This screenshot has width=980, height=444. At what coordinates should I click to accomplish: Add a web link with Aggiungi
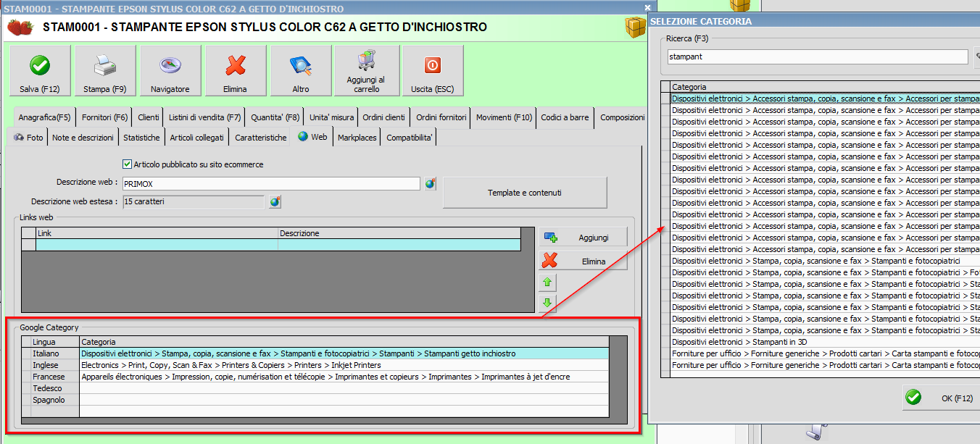583,238
